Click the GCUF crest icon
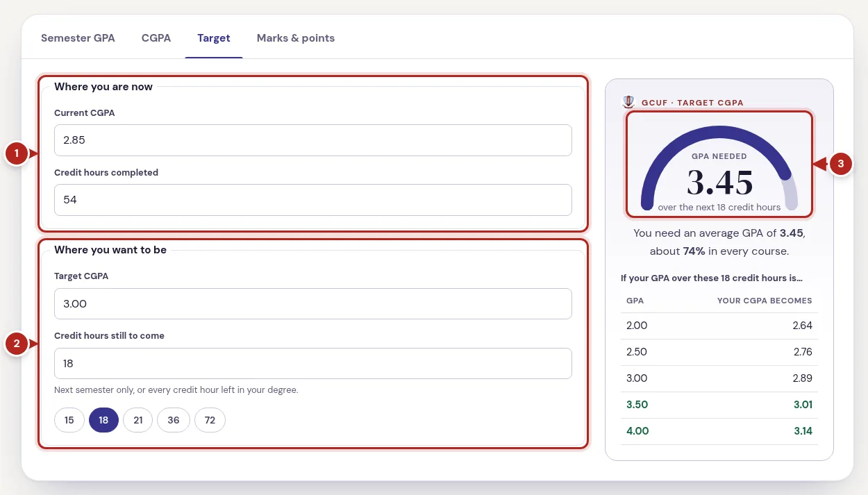The width and height of the screenshot is (868, 495). [628, 102]
